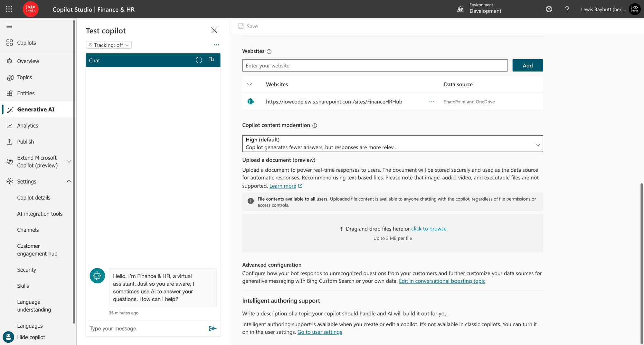The height and width of the screenshot is (345, 644).
Task: Focus the Enter your website field
Action: pyautogui.click(x=375, y=65)
